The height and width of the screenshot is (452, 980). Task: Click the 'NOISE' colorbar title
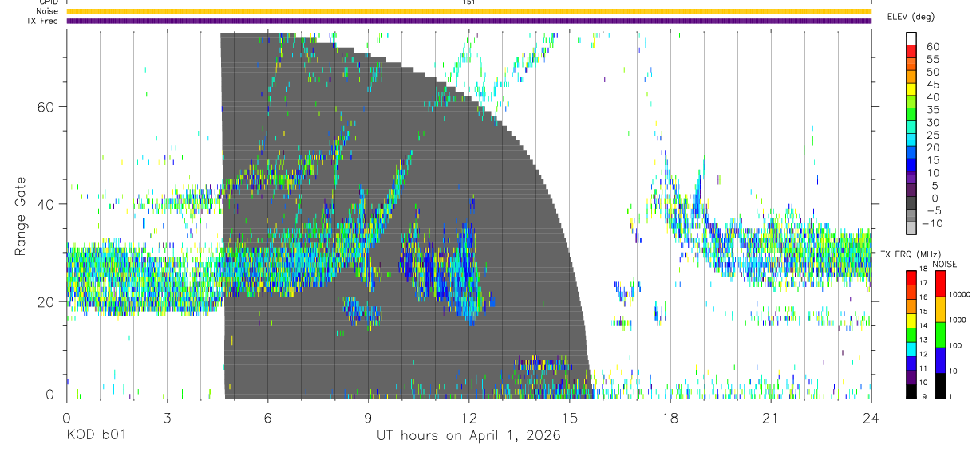(945, 264)
